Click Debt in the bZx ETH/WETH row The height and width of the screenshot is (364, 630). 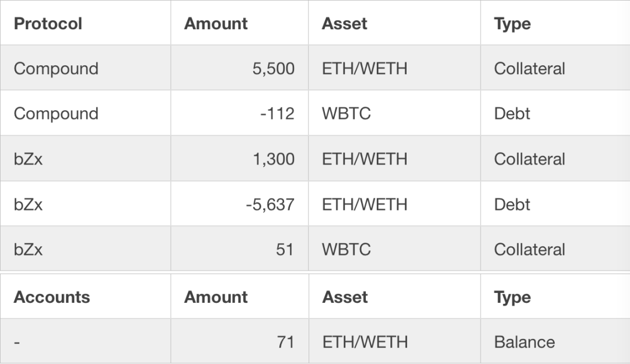coord(512,205)
